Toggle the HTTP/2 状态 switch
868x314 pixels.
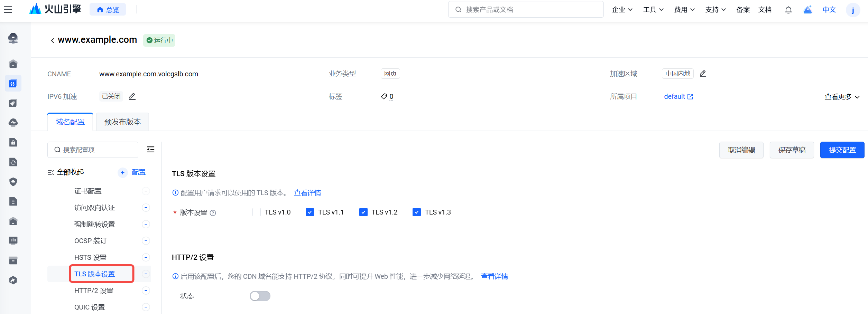pyautogui.click(x=260, y=296)
